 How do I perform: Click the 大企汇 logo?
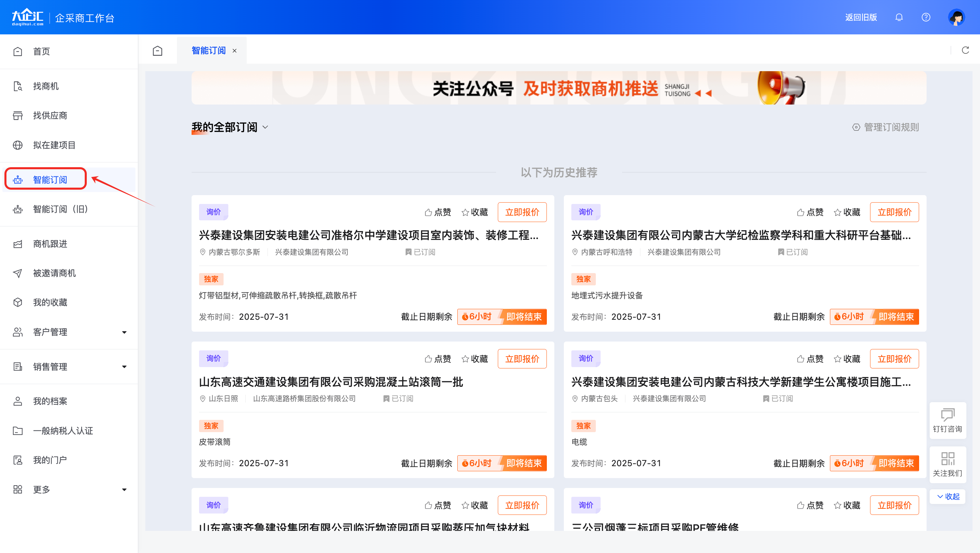pyautogui.click(x=27, y=17)
